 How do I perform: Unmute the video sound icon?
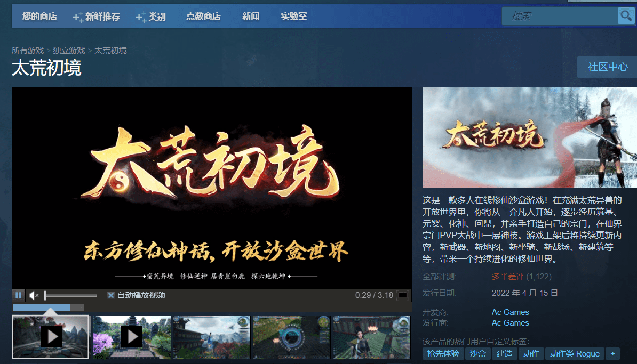[34, 295]
